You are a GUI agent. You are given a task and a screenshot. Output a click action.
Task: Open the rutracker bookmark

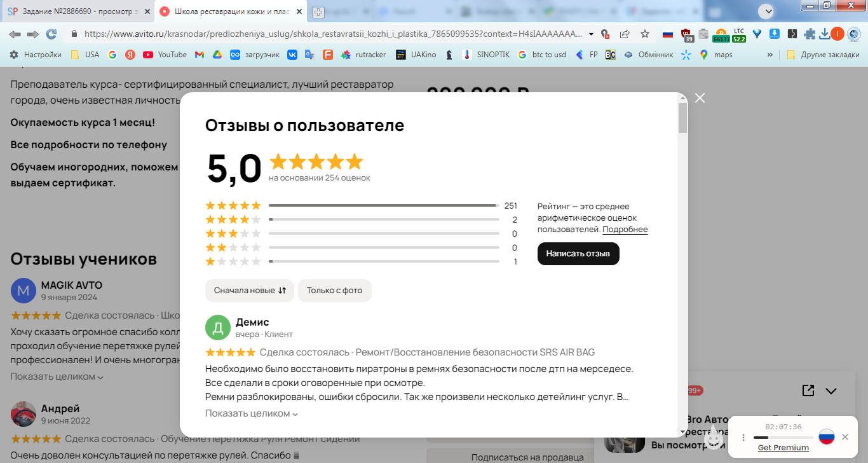pyautogui.click(x=363, y=55)
